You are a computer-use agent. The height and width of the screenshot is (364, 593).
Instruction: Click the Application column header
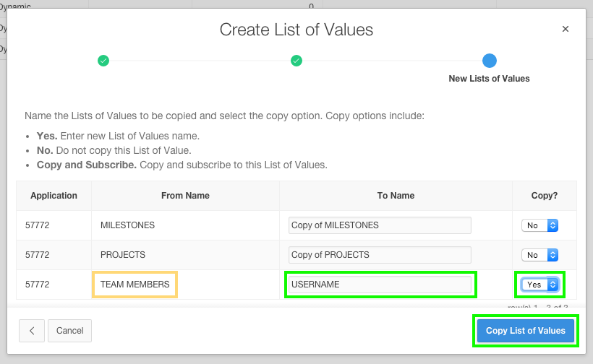tap(54, 196)
